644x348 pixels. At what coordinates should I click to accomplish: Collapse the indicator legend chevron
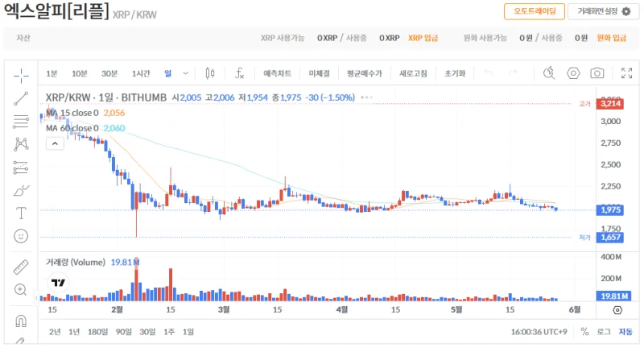click(55, 144)
